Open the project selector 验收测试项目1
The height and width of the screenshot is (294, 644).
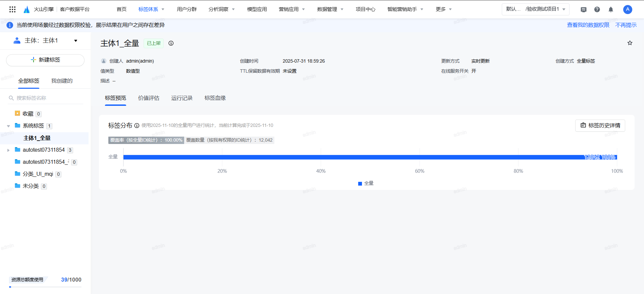point(536,9)
